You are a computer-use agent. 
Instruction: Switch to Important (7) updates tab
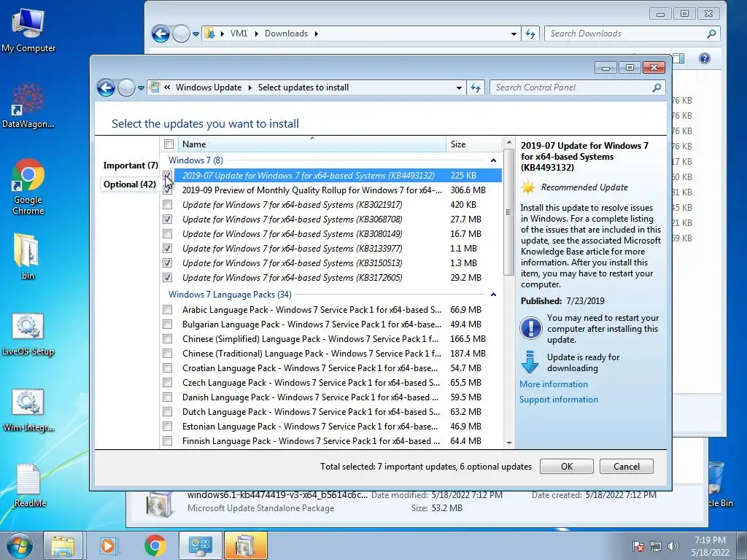click(x=130, y=166)
